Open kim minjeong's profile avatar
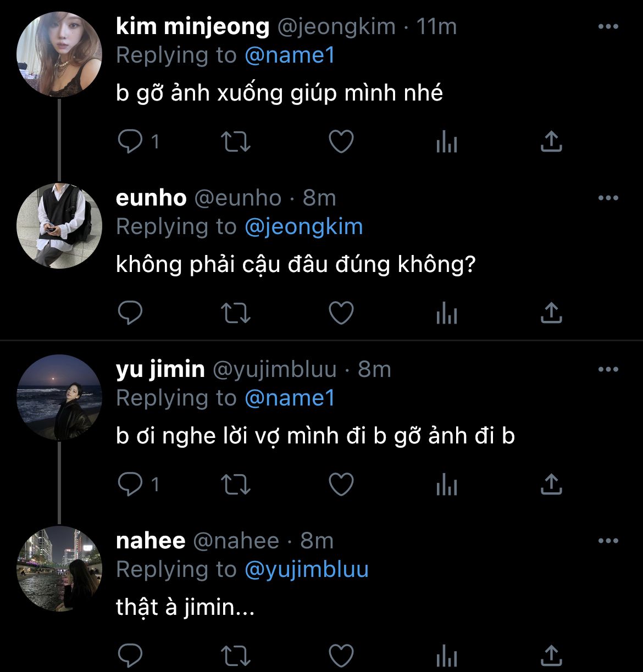Screen dimensions: 643x672 [x=59, y=54]
